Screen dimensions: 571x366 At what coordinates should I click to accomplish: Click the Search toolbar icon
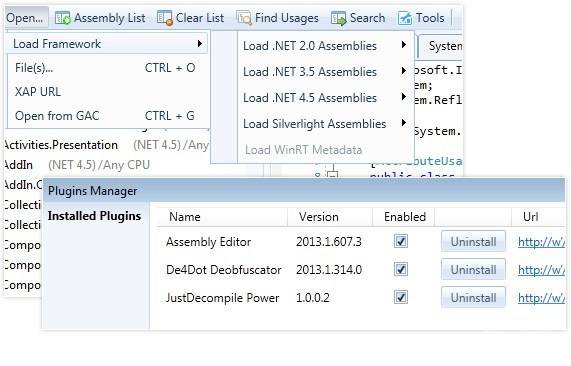click(x=339, y=18)
